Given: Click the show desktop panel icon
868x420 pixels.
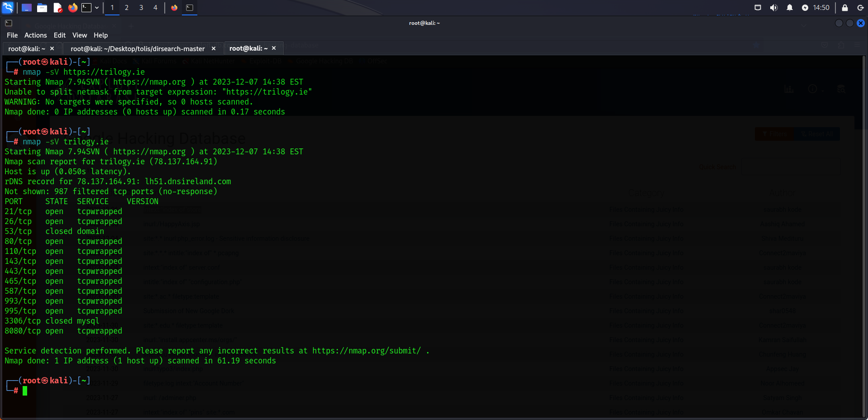Looking at the screenshot, I should tap(27, 8).
